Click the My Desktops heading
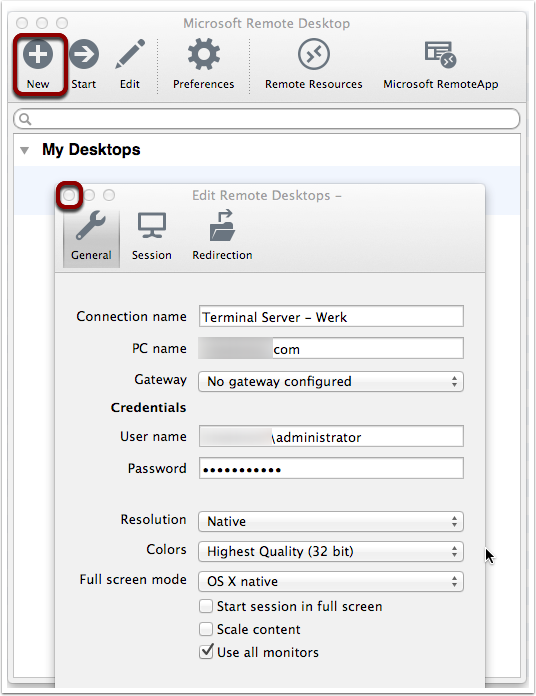Image resolution: width=536 pixels, height=696 pixels. coord(91,150)
